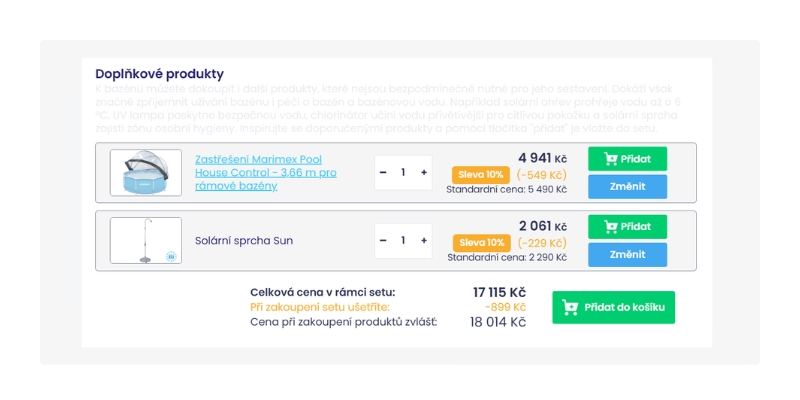Viewport: 800px width, 400px height.
Task: Click quantity field for pool house cover
Action: tap(403, 173)
